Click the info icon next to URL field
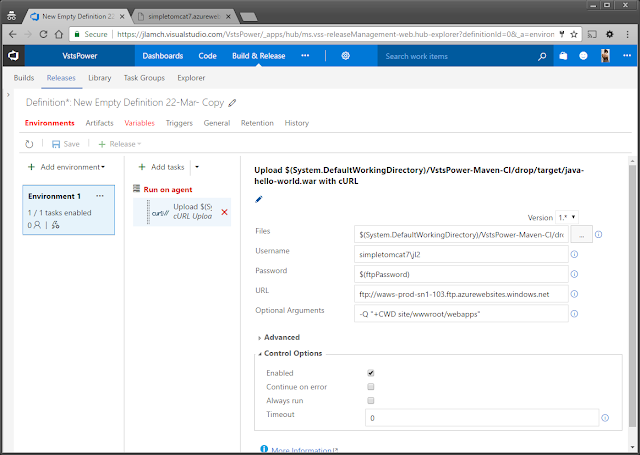The width and height of the screenshot is (640, 455). click(574, 294)
